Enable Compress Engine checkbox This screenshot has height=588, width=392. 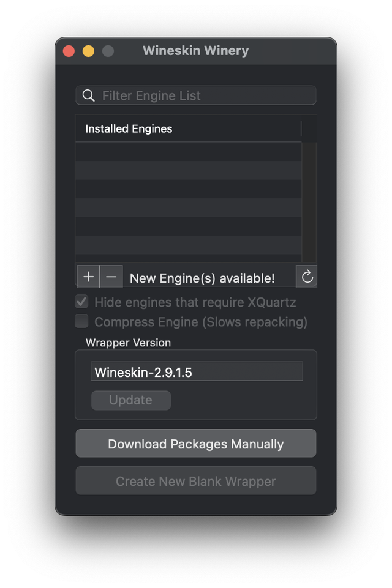click(81, 321)
